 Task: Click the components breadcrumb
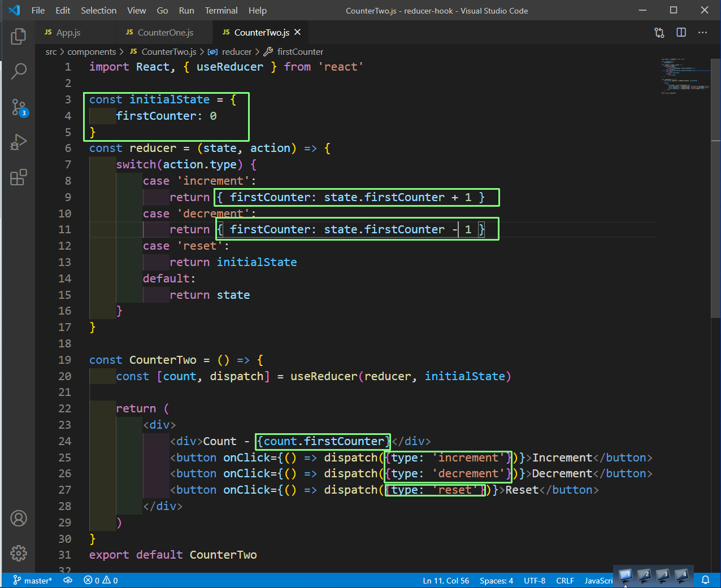[x=92, y=51]
